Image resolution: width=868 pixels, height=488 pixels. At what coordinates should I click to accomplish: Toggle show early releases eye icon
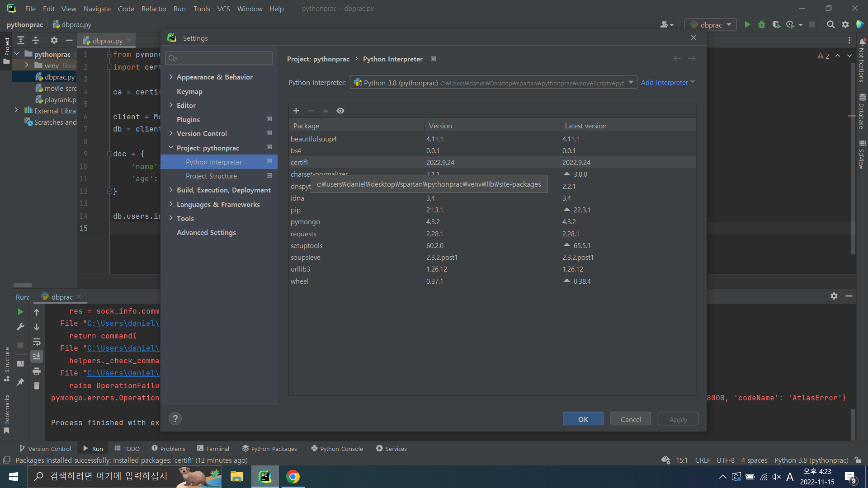pos(340,111)
